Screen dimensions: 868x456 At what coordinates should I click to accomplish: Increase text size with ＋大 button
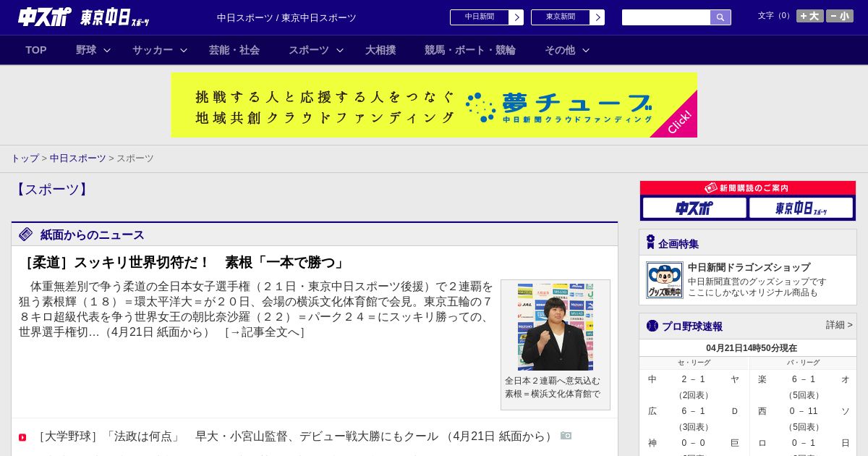pyautogui.click(x=810, y=16)
